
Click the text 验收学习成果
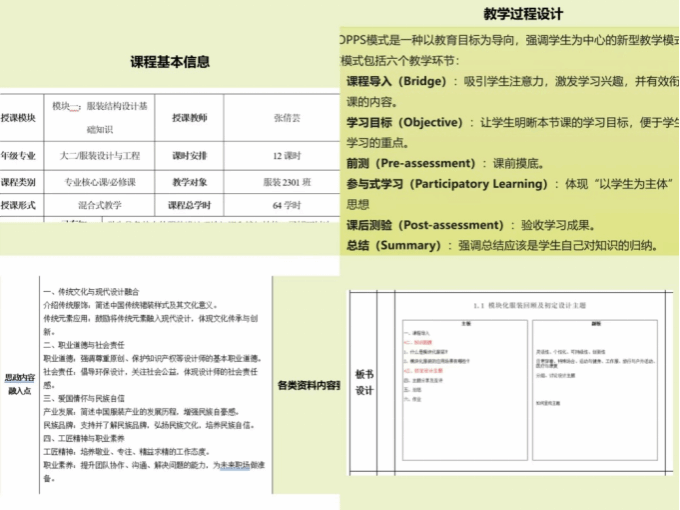click(x=555, y=225)
